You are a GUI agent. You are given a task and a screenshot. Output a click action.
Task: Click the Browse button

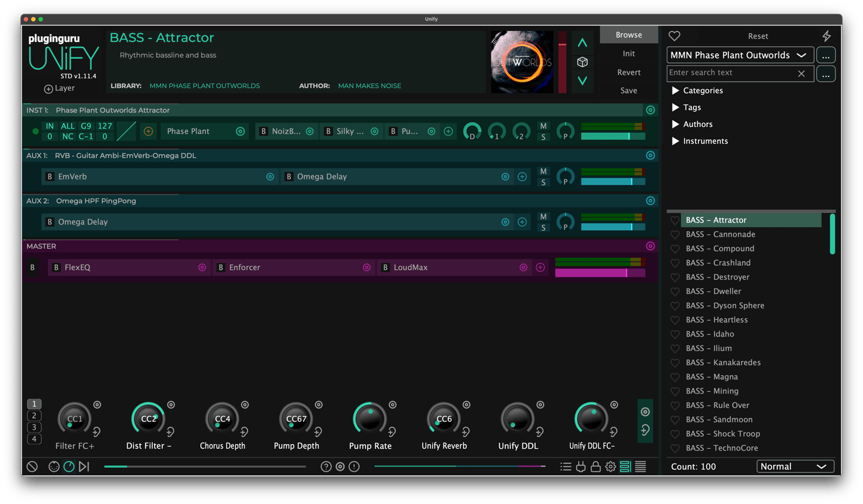(x=629, y=35)
